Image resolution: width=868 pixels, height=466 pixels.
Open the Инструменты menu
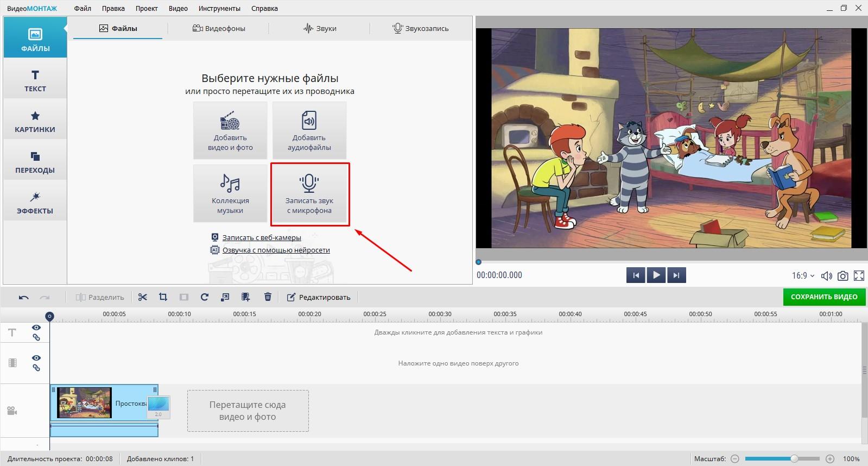point(219,8)
